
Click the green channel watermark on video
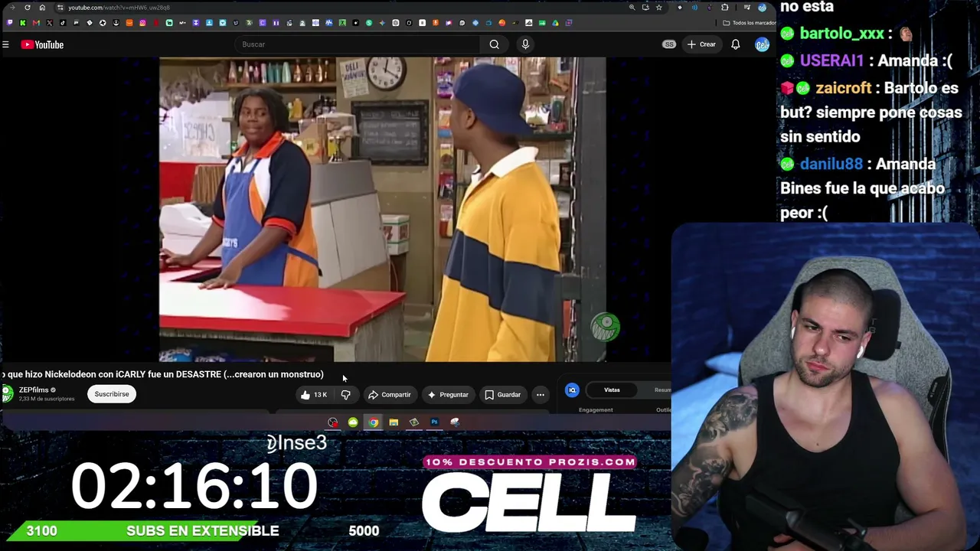(x=605, y=327)
